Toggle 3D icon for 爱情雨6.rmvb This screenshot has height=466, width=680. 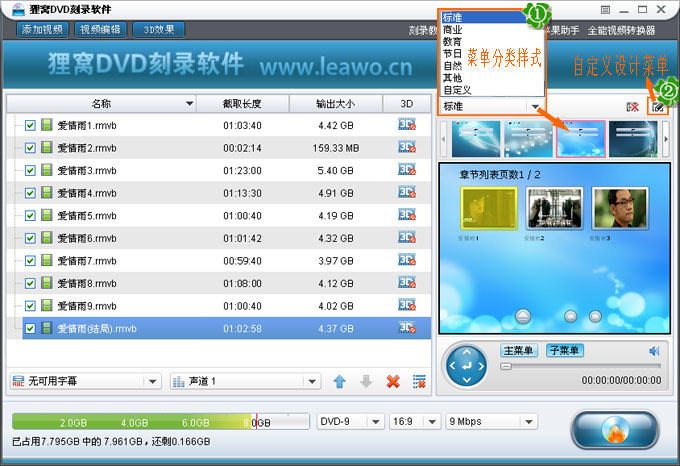coord(407,237)
